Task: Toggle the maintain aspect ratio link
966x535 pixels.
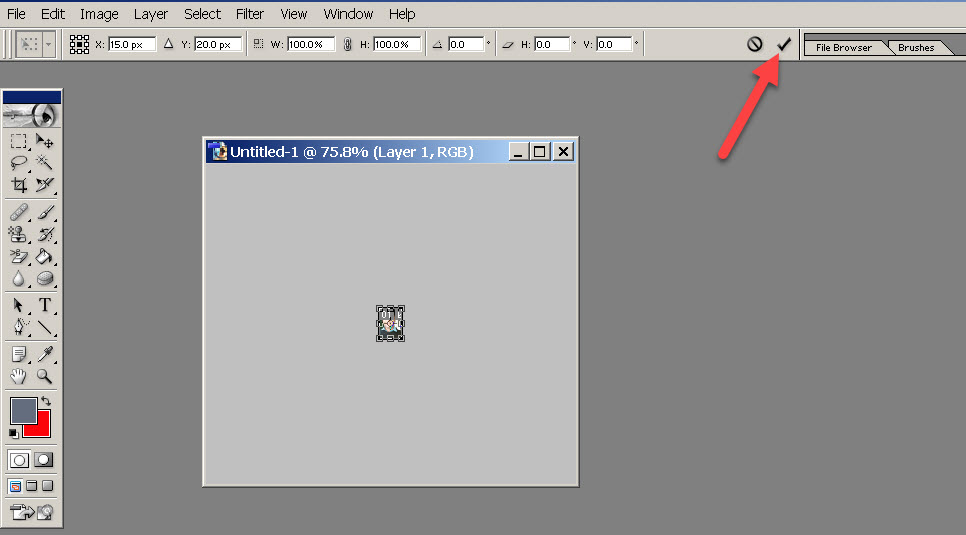Action: [x=347, y=44]
